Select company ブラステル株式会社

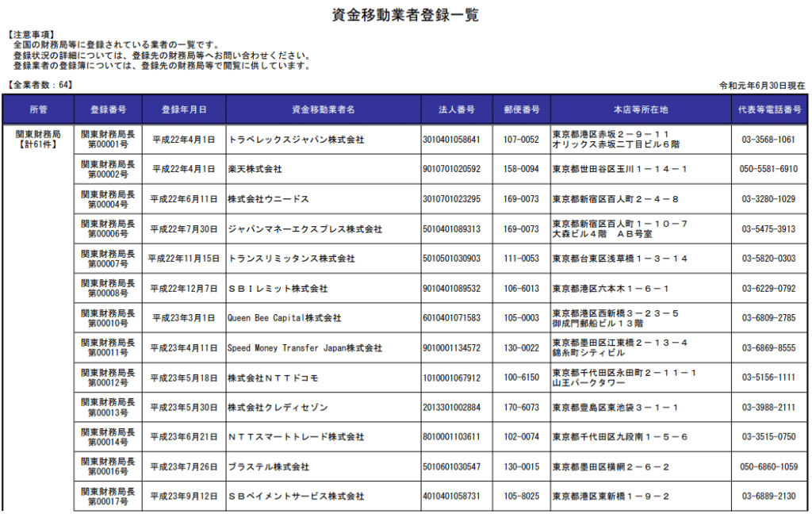pos(269,467)
